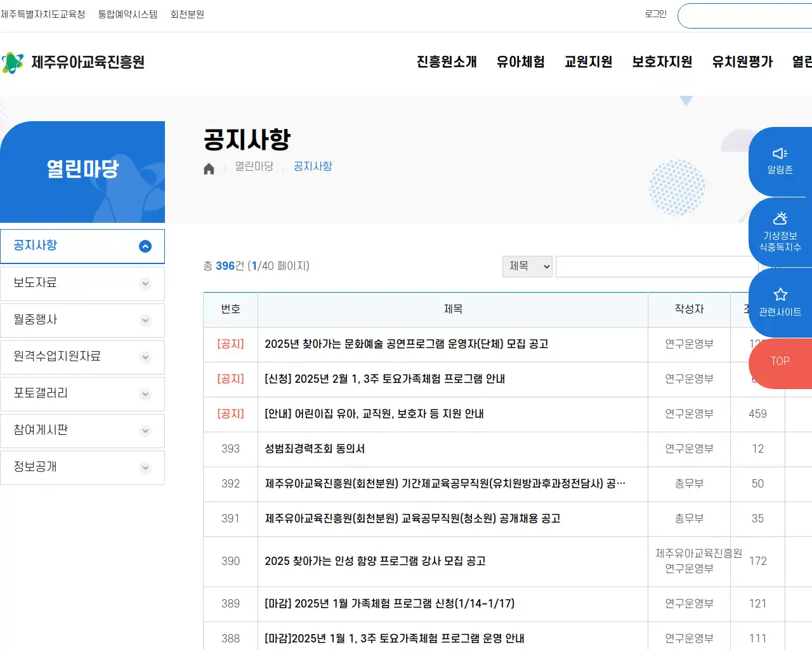
Task: Expand the 보도자료 sidebar chevron
Action: click(x=145, y=284)
